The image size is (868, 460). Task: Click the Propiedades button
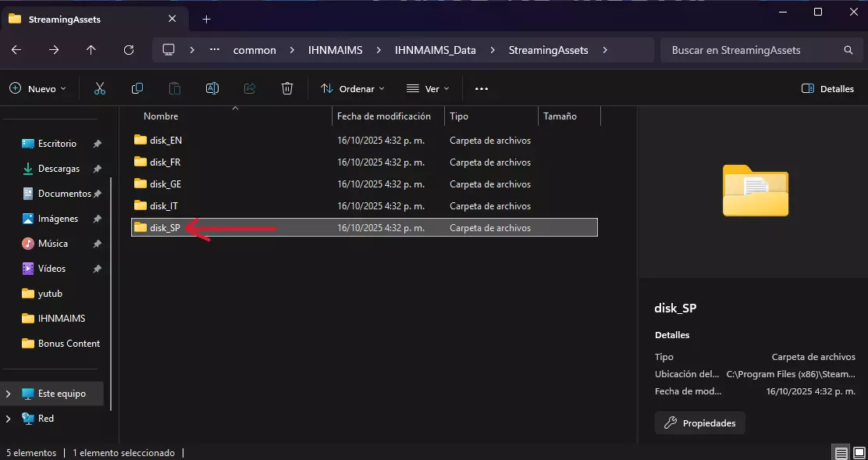point(700,423)
